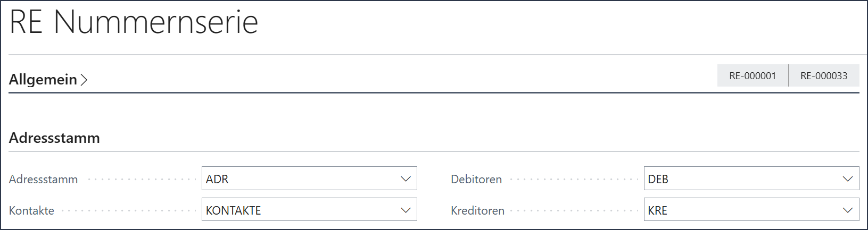
Task: Click the RE-000001 summary value
Action: coord(753,76)
